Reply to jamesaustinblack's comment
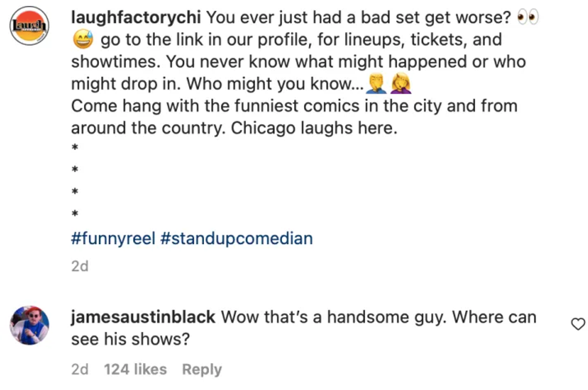Image resolution: width=588 pixels, height=390 pixels. point(202,370)
